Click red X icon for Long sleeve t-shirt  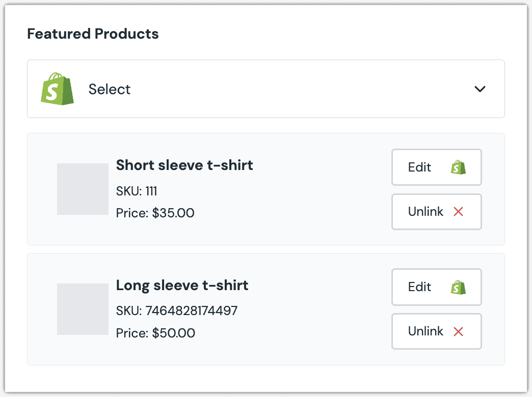459,331
